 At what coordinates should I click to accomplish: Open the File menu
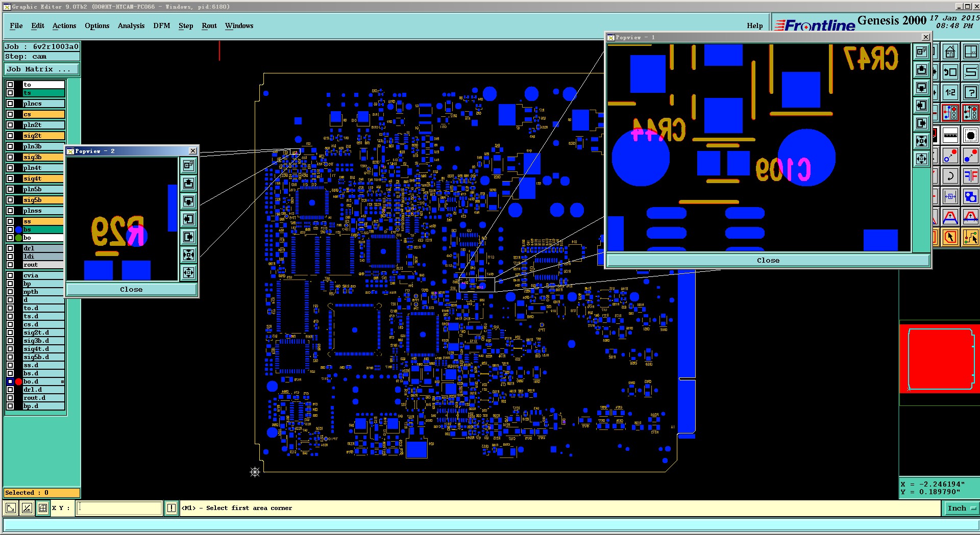16,26
